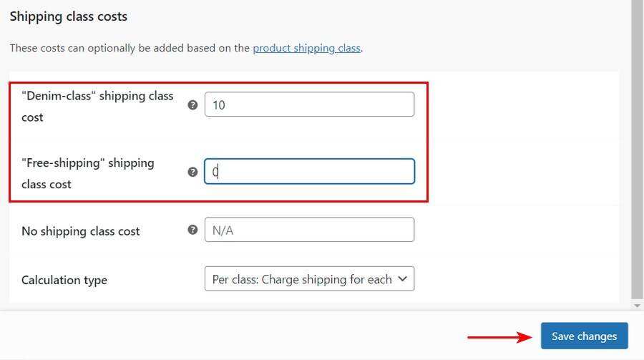The width and height of the screenshot is (644, 360).
Task: Click the Calculation type label
Action: coord(64,280)
